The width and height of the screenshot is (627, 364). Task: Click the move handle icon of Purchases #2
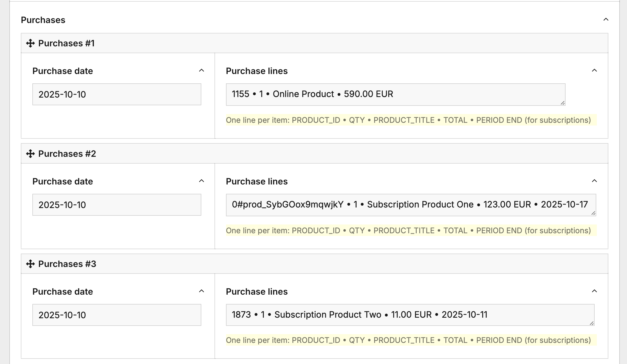[30, 154]
